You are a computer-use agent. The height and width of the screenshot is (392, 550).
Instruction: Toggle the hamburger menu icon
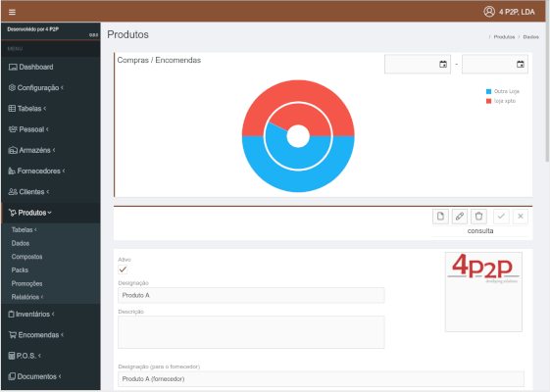tap(12, 13)
